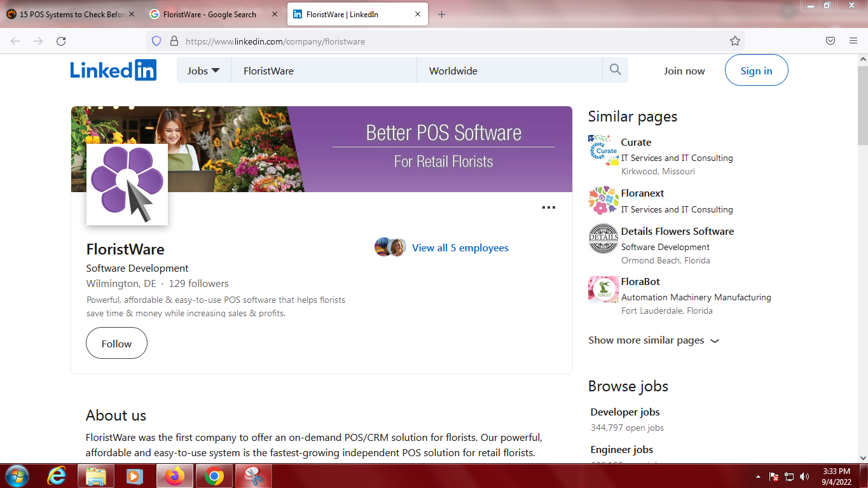Click the FloraBot company logo
Screen dimensions: 868x488
[x=603, y=289]
